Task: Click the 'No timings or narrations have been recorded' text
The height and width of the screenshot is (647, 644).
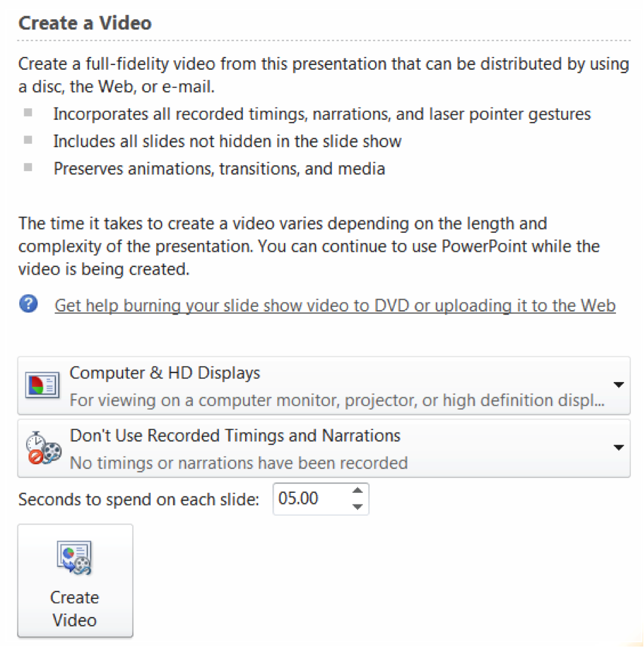Action: (239, 463)
